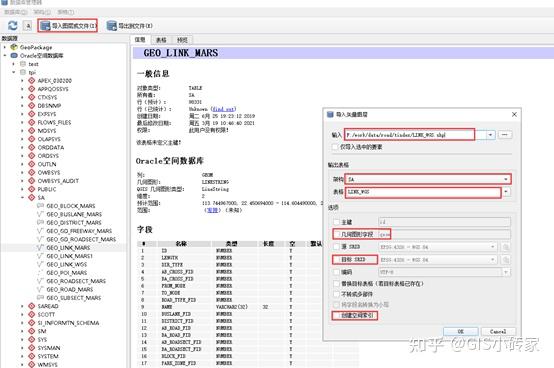Click the browse (...) button for input file
Screen dimensions: 554x368
pyautogui.click(x=505, y=135)
